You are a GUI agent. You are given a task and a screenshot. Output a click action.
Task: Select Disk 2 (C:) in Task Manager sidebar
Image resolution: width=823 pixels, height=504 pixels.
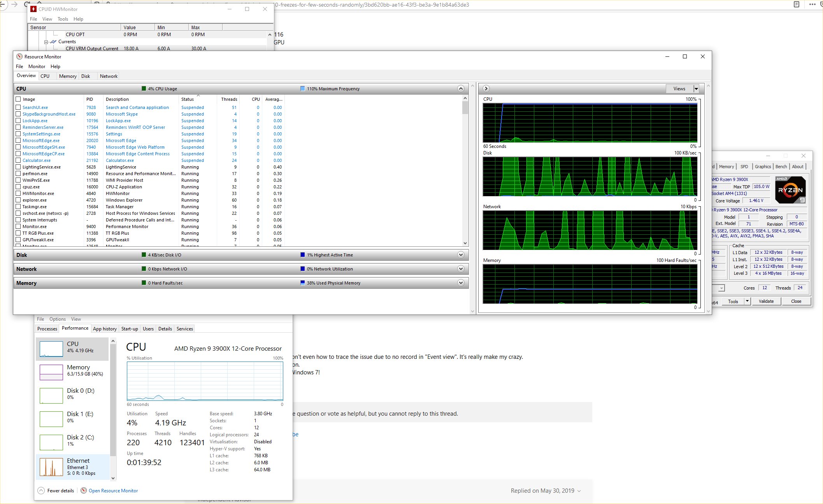(72, 442)
